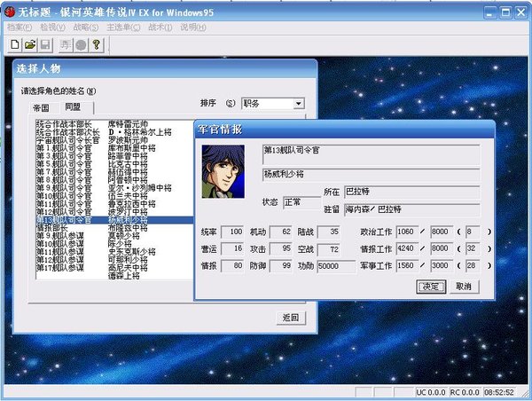Screen dimensions: 532x401
Task: Select row 情报部长 布隆兹中将
Action: (x=114, y=228)
